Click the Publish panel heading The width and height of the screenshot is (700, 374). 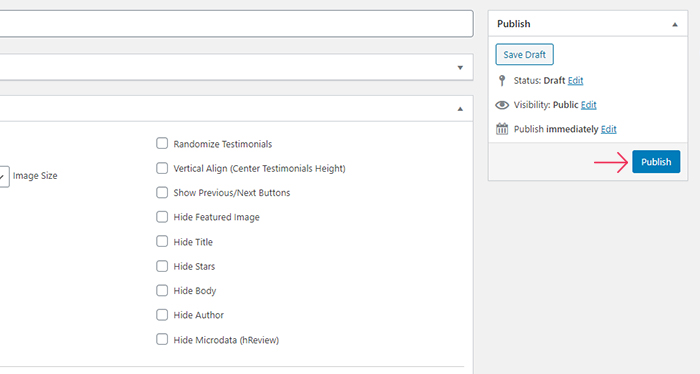tap(514, 24)
